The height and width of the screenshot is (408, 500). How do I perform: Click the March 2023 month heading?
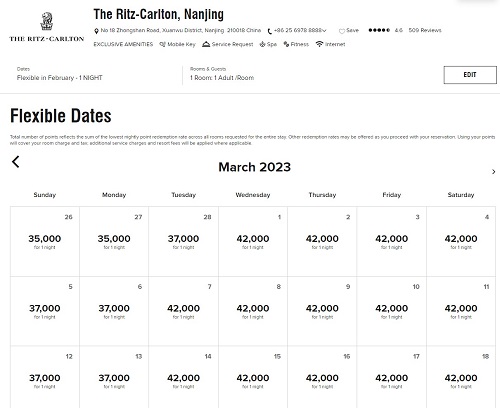255,167
